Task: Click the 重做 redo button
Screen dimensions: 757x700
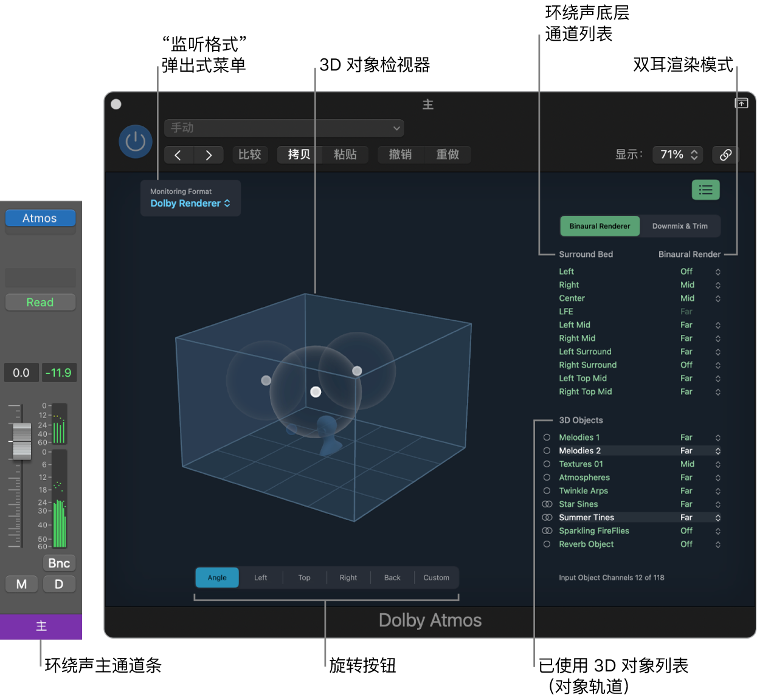Action: tap(448, 155)
